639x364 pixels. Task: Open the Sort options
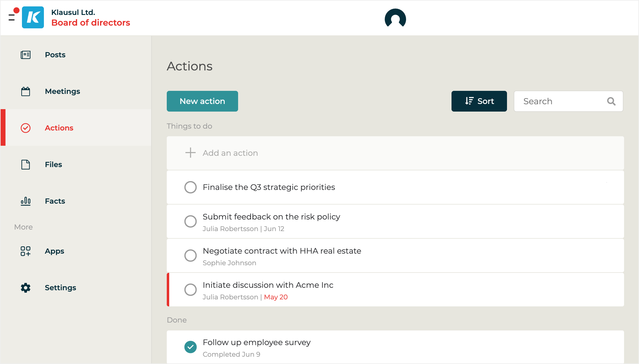pyautogui.click(x=479, y=101)
